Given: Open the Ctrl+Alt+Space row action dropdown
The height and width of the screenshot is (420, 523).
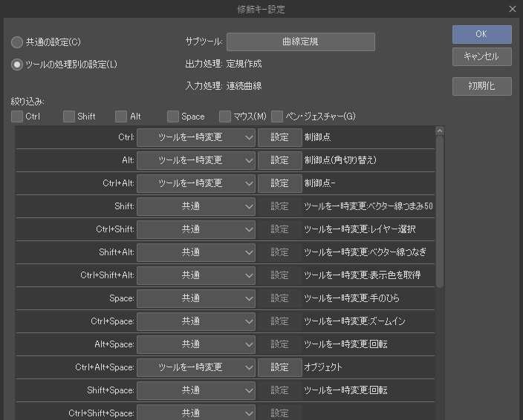Looking at the screenshot, I should (196, 367).
